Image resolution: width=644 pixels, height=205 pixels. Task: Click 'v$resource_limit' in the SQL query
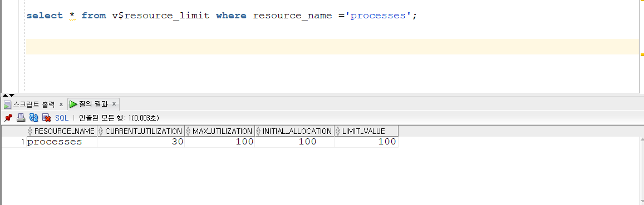161,16
